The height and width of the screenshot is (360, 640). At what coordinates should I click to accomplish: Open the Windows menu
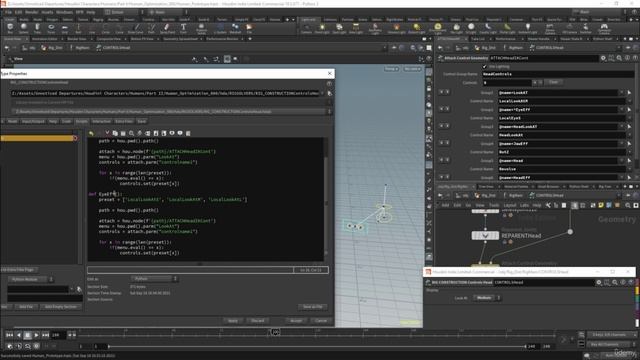[x=64, y=12]
